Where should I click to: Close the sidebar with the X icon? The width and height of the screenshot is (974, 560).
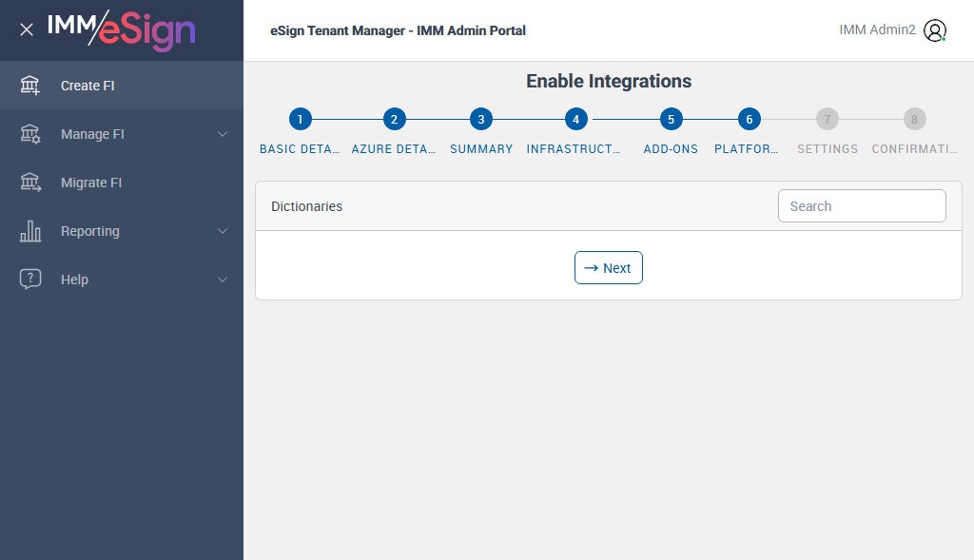click(x=26, y=29)
